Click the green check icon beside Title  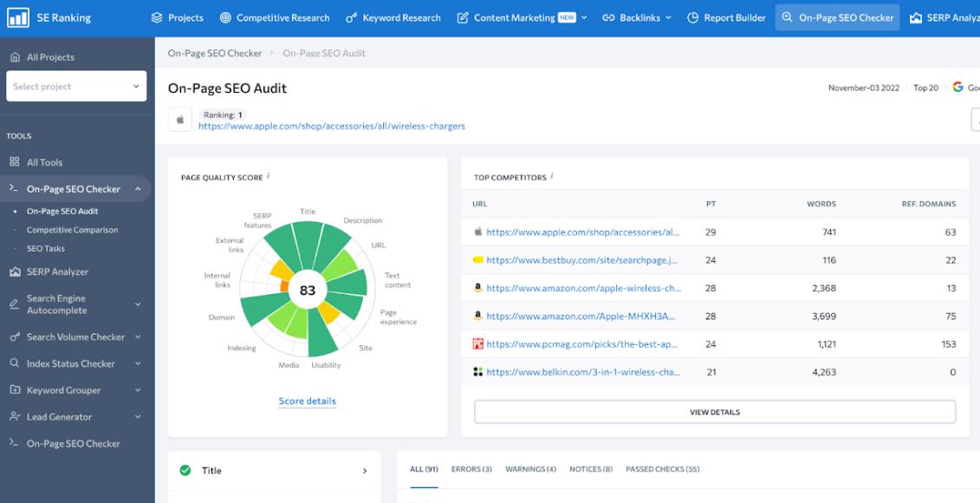[185, 470]
